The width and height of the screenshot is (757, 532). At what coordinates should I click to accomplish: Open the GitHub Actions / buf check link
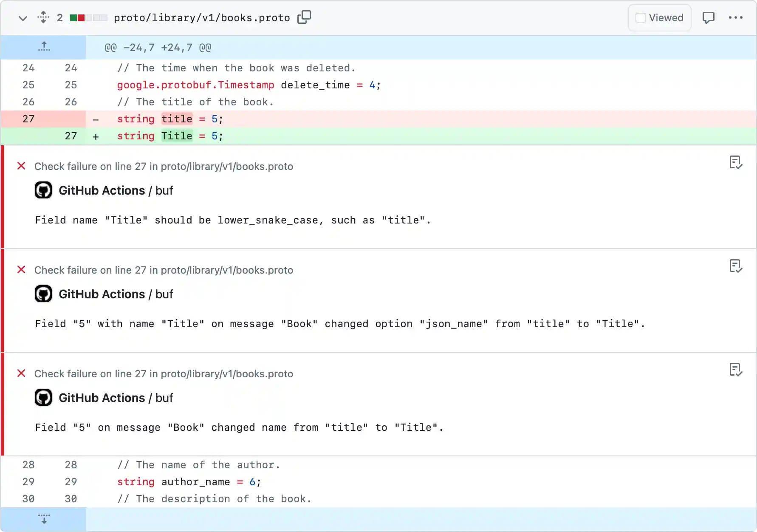click(x=116, y=190)
